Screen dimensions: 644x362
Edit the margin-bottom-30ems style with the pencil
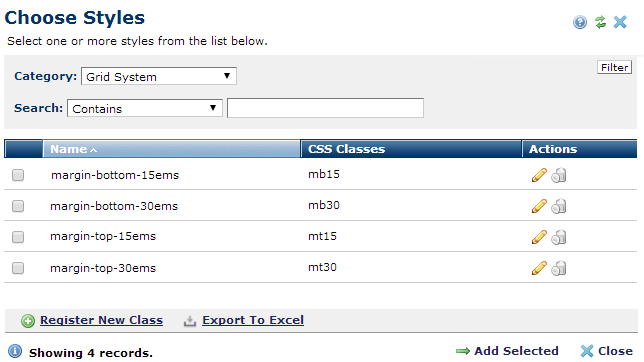tap(539, 206)
